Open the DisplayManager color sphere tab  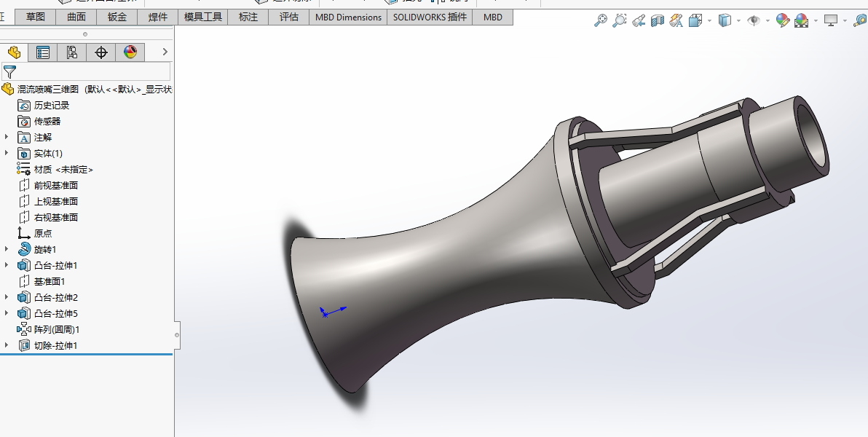tap(130, 52)
